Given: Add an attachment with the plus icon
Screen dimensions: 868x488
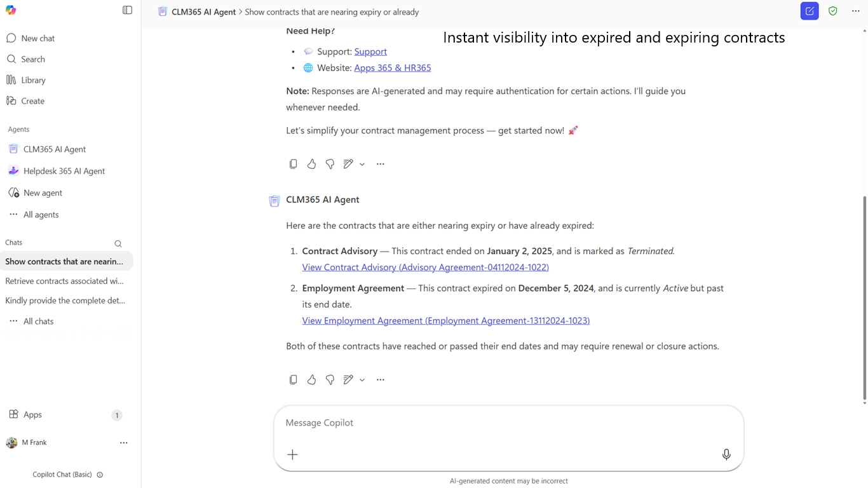Looking at the screenshot, I should (292, 454).
